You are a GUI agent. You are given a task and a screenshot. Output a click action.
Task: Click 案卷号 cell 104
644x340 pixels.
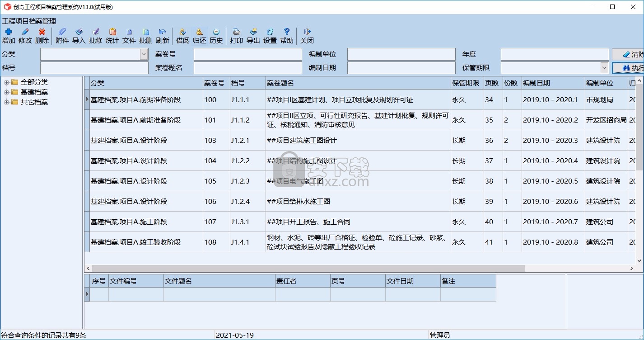tap(216, 161)
